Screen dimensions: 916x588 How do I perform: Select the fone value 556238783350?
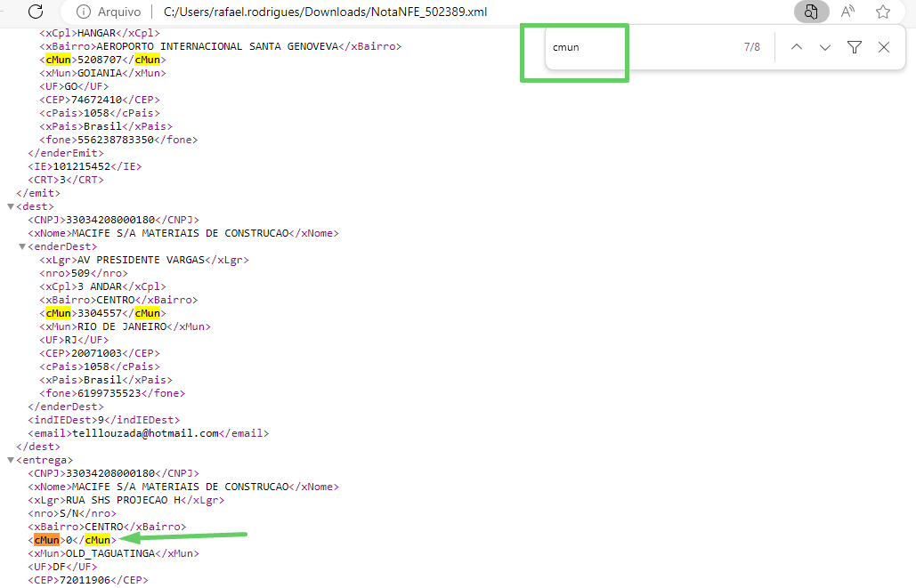pos(116,140)
